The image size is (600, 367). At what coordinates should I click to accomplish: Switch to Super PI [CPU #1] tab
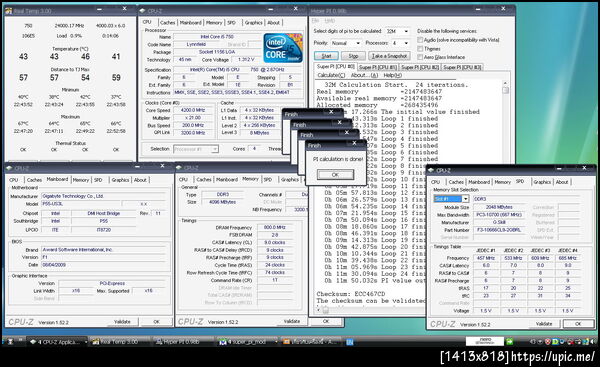[x=378, y=67]
